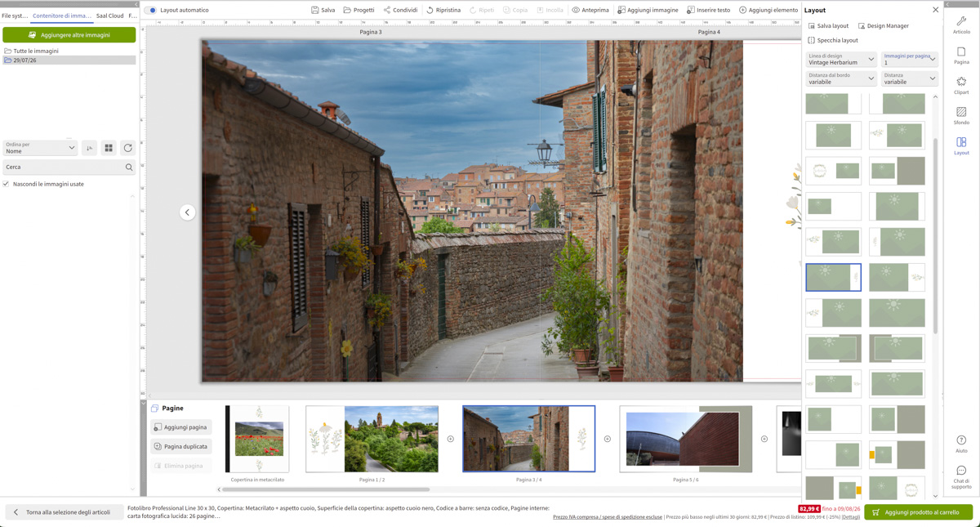Image resolution: width=980 pixels, height=527 pixels.
Task: Click the refresh images icon
Action: 127,148
